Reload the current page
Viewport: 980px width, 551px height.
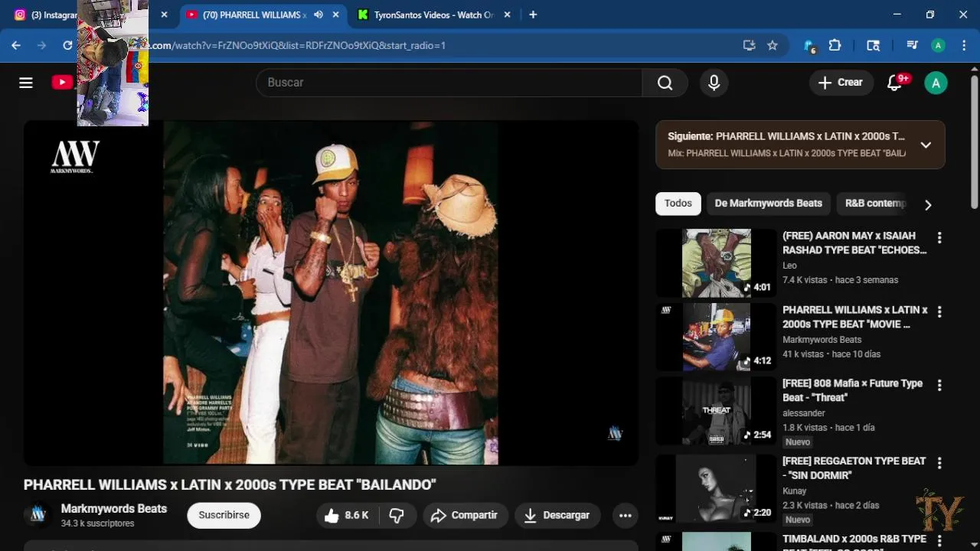(67, 45)
